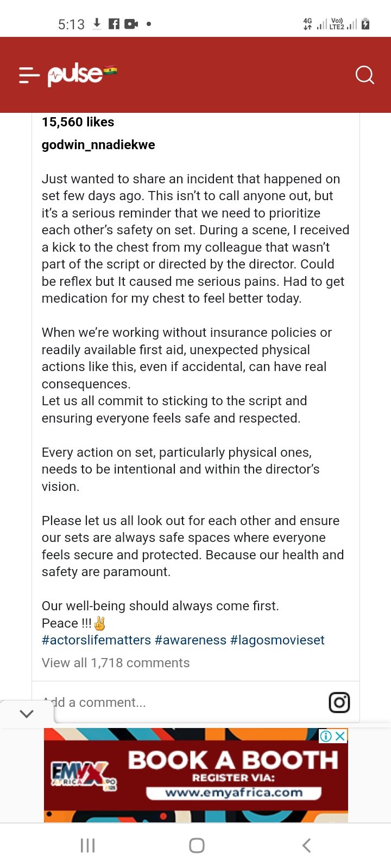Tap the Instagram logo icon
This screenshot has height=868, width=391.
339,703
